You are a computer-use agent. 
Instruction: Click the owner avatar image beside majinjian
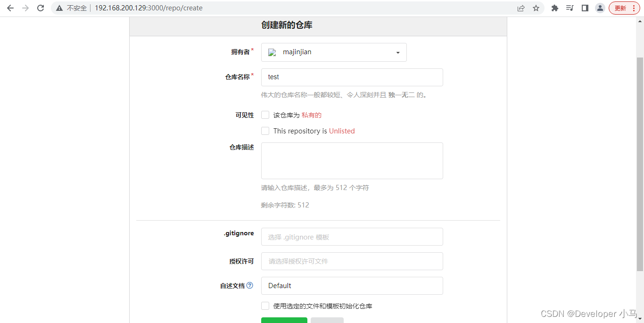272,52
